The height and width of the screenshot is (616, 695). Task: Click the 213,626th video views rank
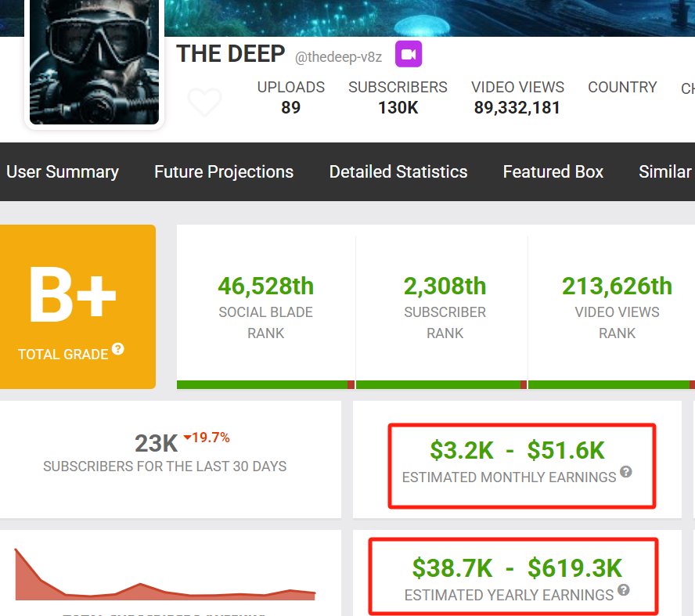click(617, 286)
